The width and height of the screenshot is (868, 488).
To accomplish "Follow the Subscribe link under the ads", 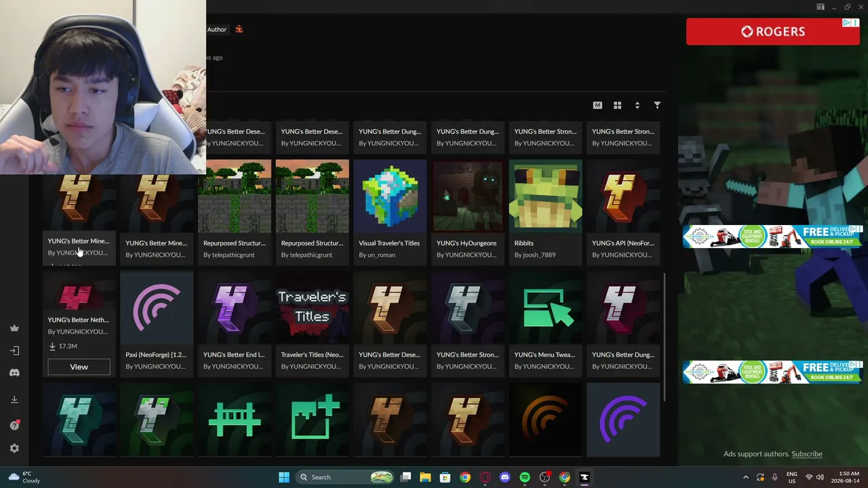I will pos(807,454).
